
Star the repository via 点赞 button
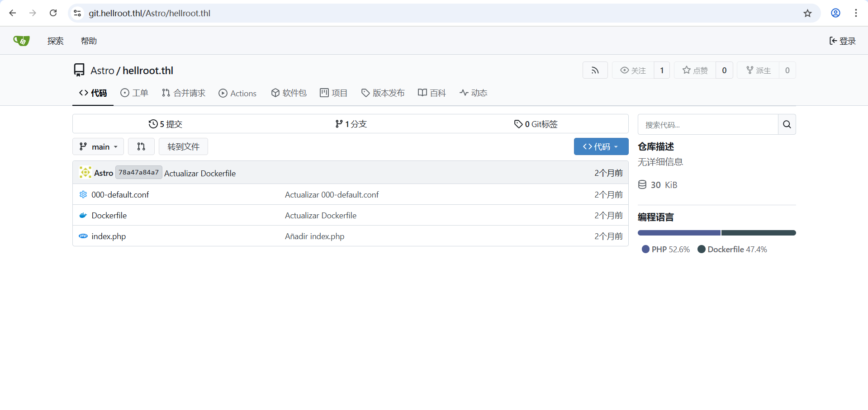[x=695, y=70]
